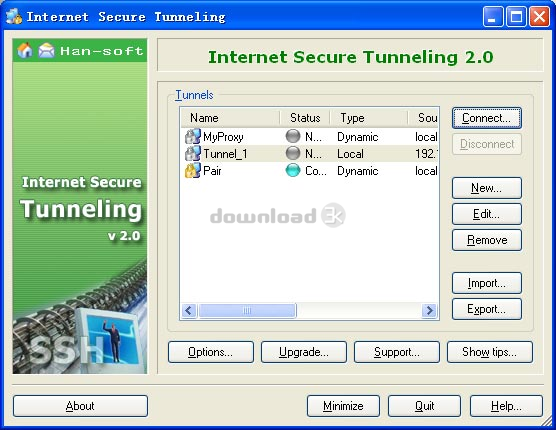Image resolution: width=556 pixels, height=430 pixels.
Task: Click the Han-soft home icon
Action: click(x=25, y=50)
